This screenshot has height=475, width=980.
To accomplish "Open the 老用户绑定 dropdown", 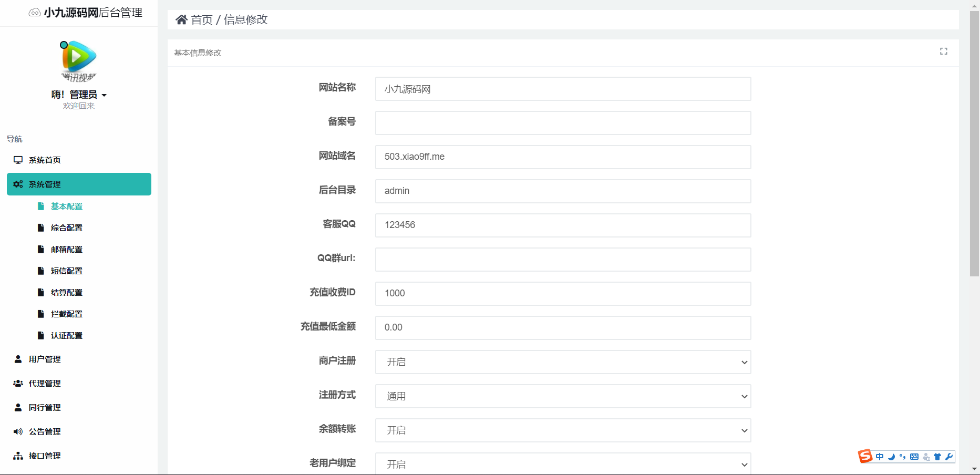I will pos(563,464).
